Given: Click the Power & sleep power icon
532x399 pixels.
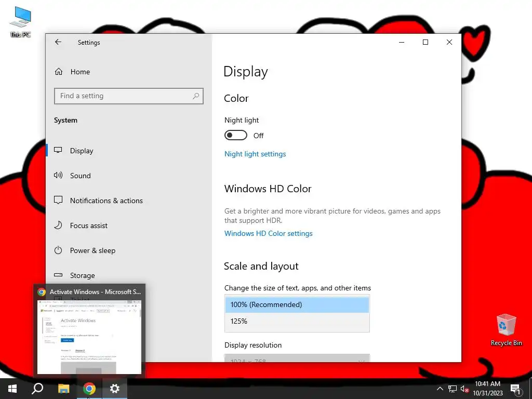Looking at the screenshot, I should point(58,250).
